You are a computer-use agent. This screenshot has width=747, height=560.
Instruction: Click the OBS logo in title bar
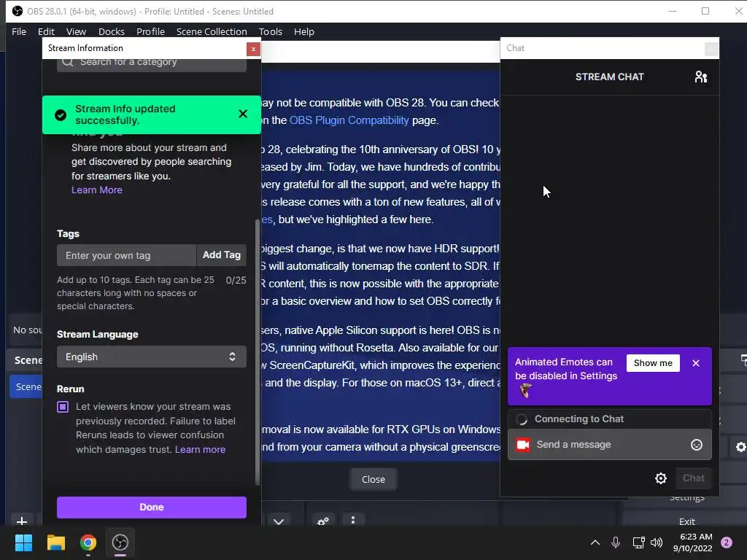pyautogui.click(x=18, y=11)
